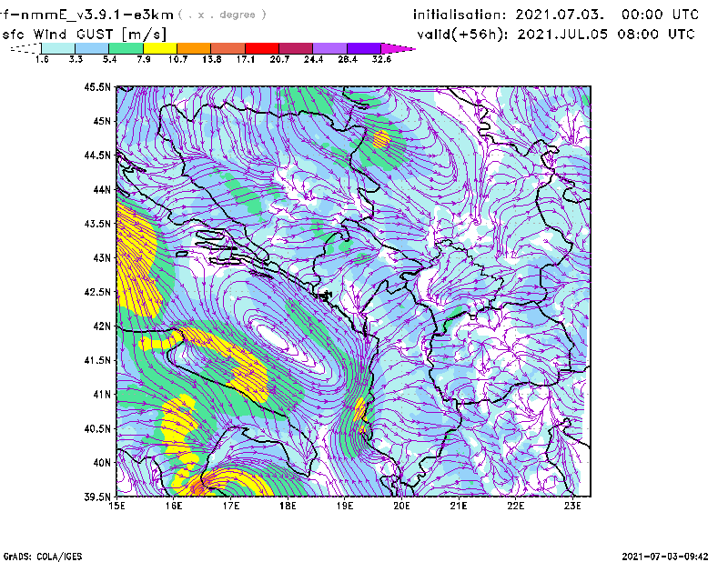Viewport: 728px width, 562px height.
Task: Click the legend value 10.7
Action: point(177,59)
